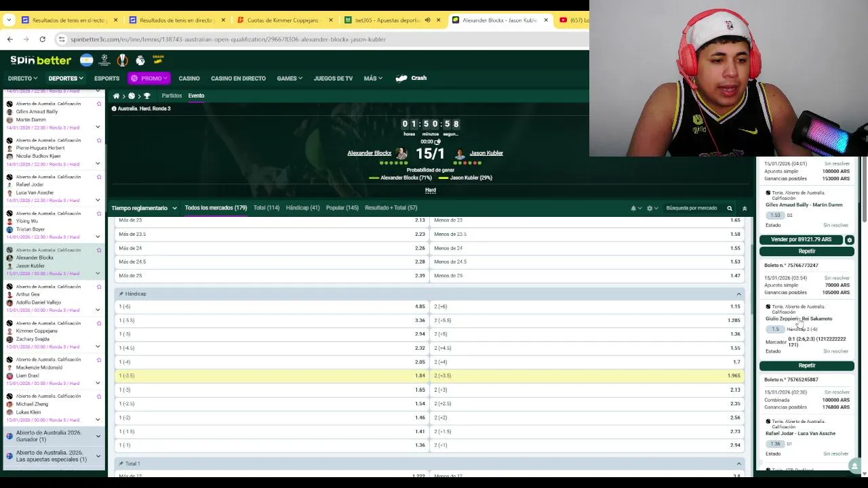Open Alexander Blockx player link
Viewport: 868px width, 488px height.
tap(369, 153)
